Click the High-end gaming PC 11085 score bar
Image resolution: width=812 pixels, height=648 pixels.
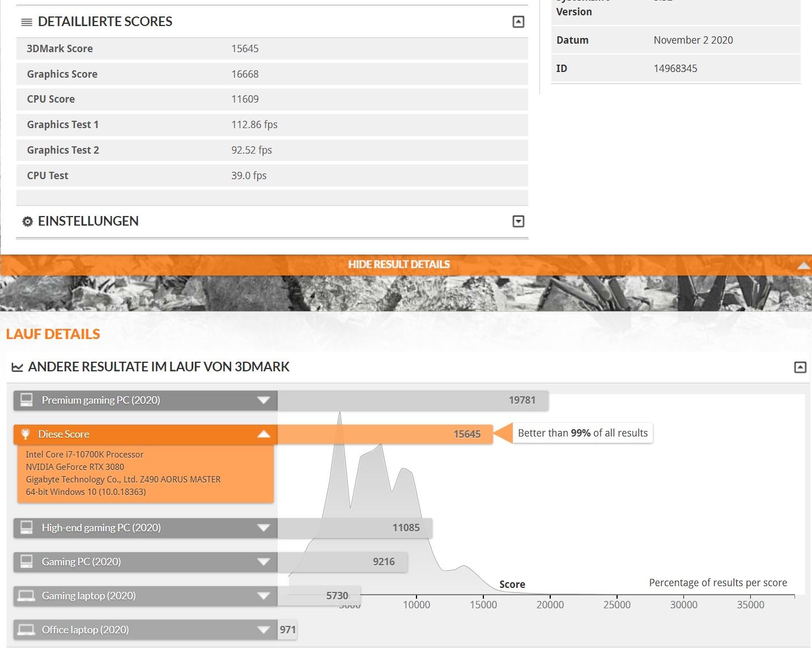[x=355, y=528]
